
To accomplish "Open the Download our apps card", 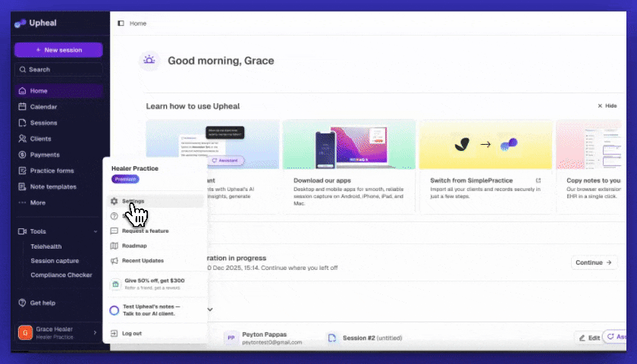I will [x=349, y=167].
